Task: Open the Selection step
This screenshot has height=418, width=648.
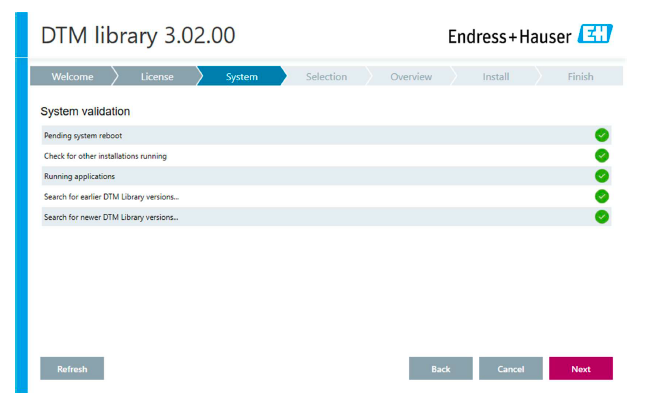Action: pyautogui.click(x=326, y=76)
